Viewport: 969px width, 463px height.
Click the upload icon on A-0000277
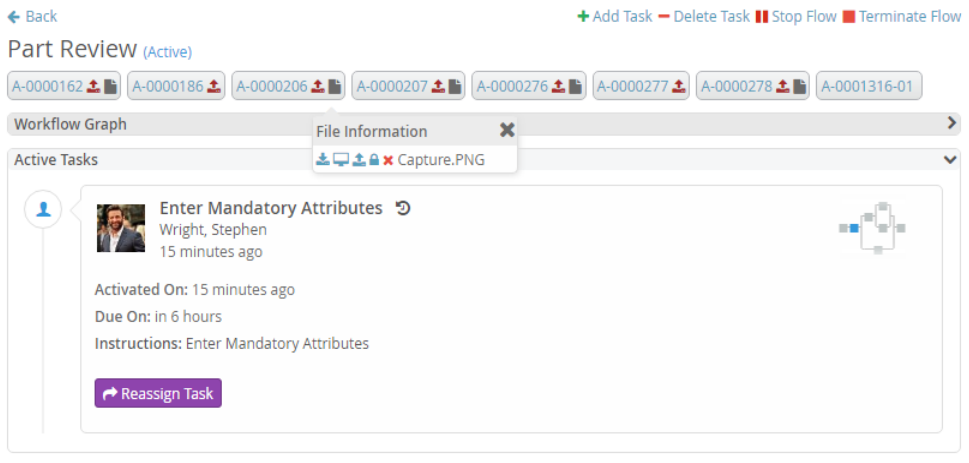(x=678, y=87)
